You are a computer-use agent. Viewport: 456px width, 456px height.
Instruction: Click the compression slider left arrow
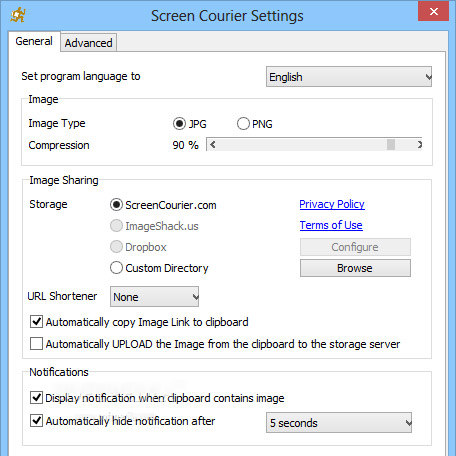click(212, 145)
